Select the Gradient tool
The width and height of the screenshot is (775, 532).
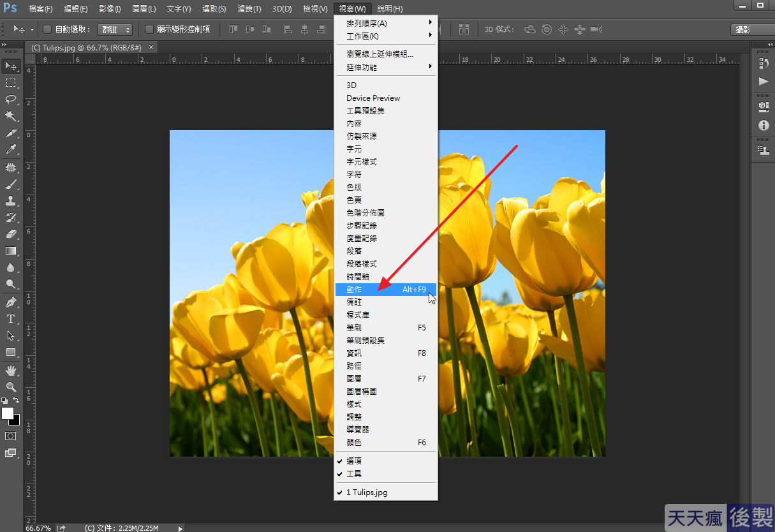pos(11,251)
